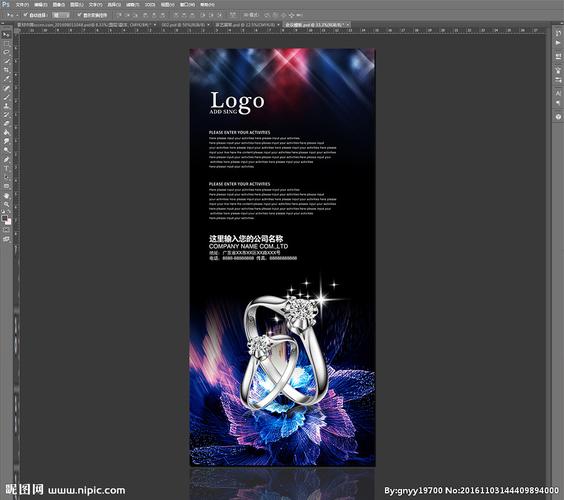This screenshot has width=564, height=500.
Task: Open the 编辑 (Edit) menu
Action: 41,4
